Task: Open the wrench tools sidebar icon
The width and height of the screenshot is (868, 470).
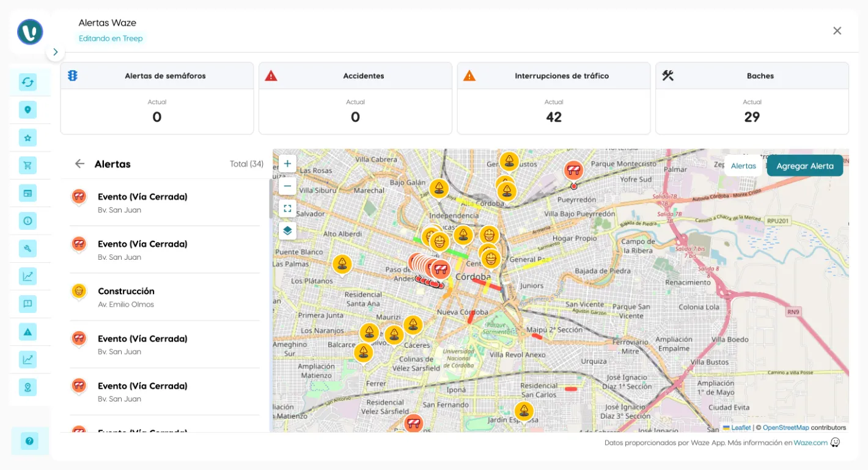Action: coord(28,248)
